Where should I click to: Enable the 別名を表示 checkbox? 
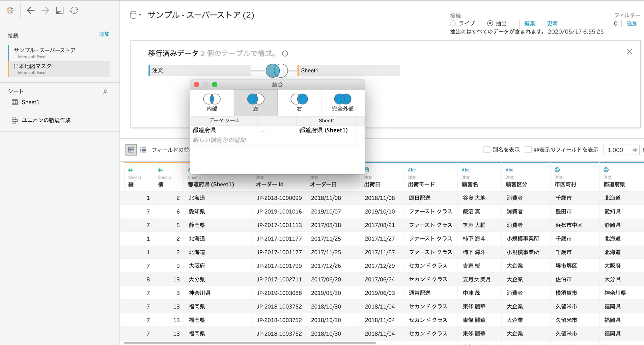pyautogui.click(x=487, y=150)
